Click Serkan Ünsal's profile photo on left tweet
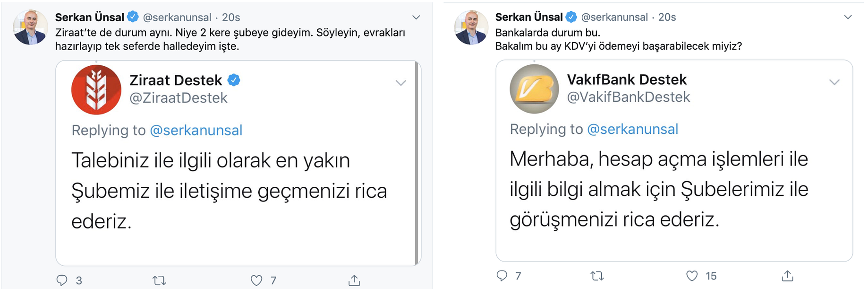Image resolution: width=868 pixels, height=289 pixels. [x=31, y=27]
